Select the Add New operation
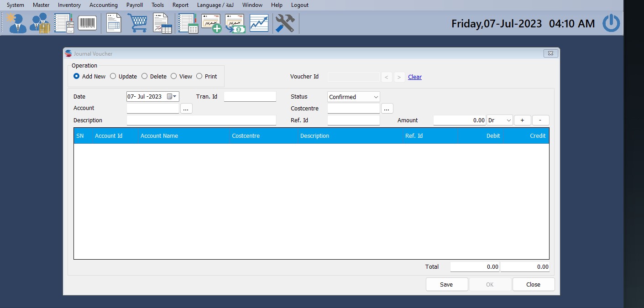Image resolution: width=644 pixels, height=308 pixels. click(89, 76)
